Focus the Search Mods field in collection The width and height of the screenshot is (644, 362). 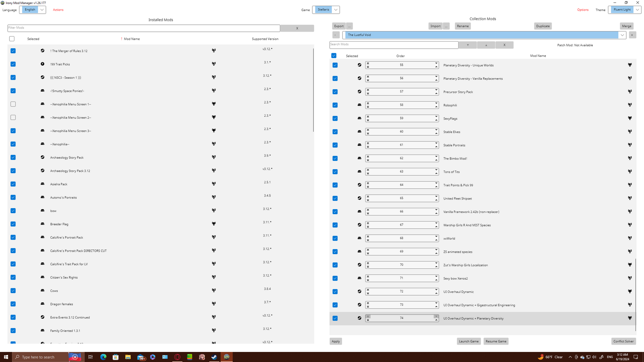click(x=394, y=45)
